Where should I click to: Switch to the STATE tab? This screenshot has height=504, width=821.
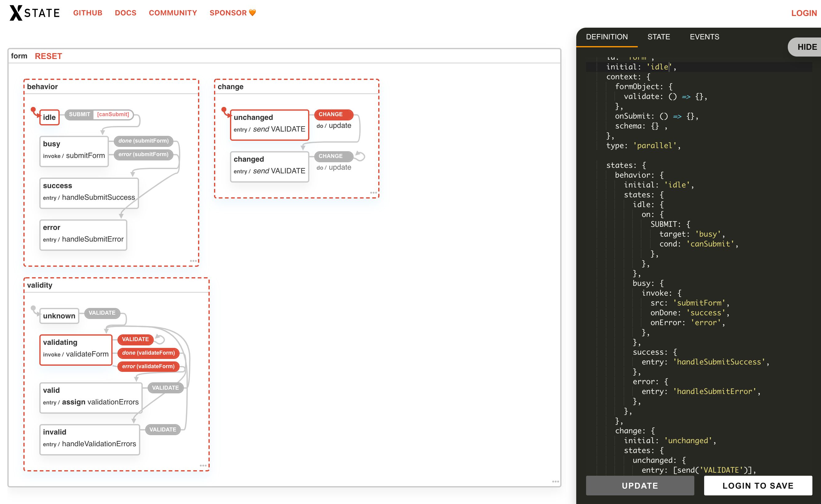659,37
